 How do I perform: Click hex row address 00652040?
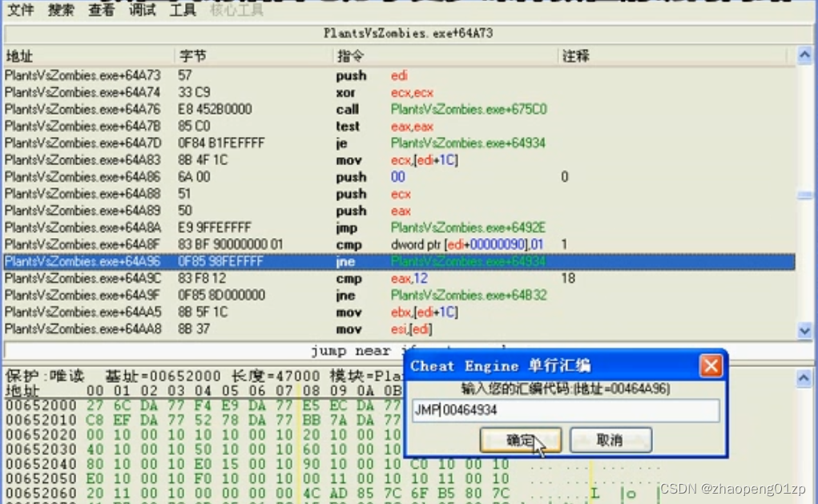41,464
